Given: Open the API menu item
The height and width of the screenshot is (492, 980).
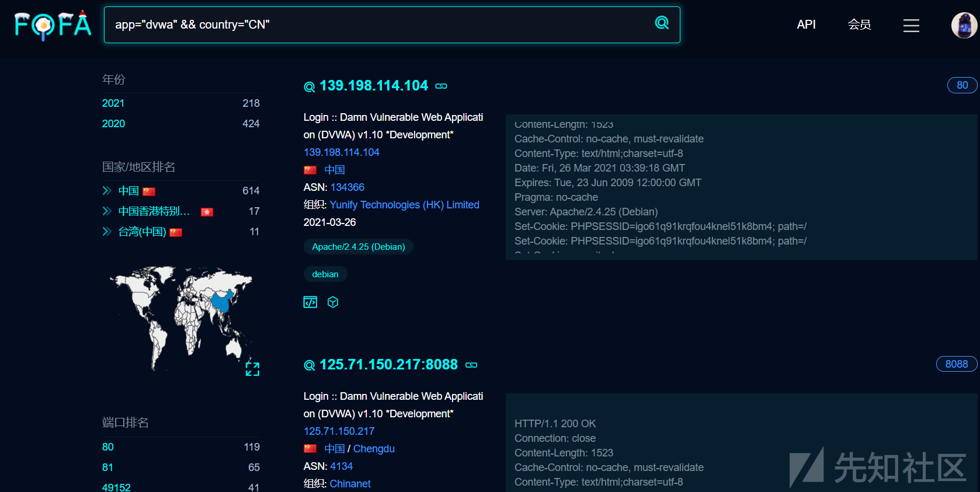Looking at the screenshot, I should 806,25.
